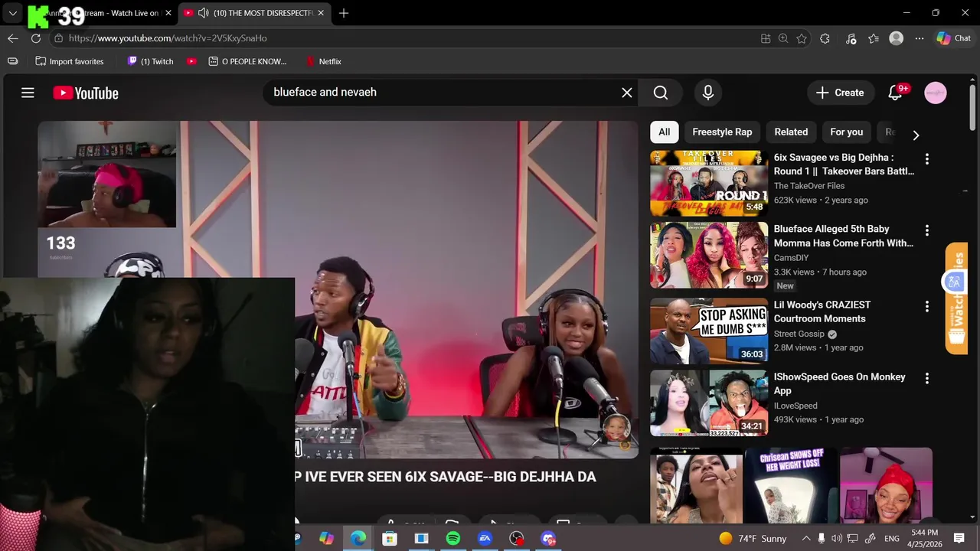The image size is (980, 551).
Task: Click the zoom magnifier in address bar
Action: [x=783, y=38]
